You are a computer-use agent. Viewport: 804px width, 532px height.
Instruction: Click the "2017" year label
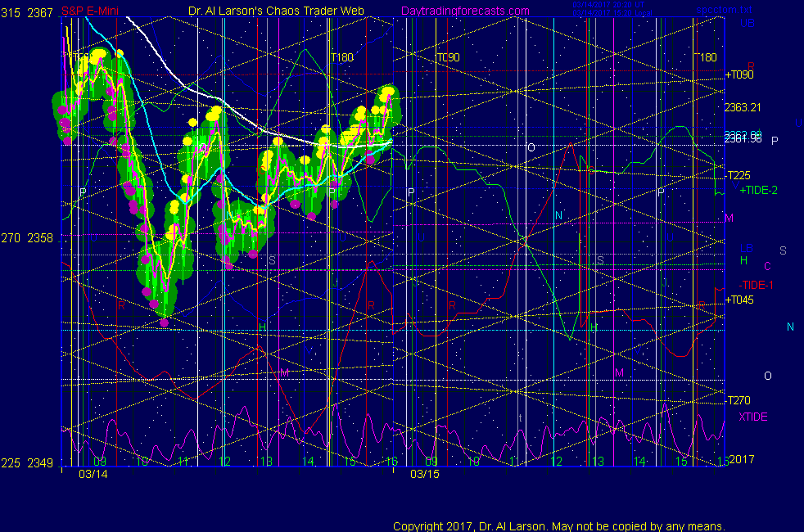click(x=742, y=459)
